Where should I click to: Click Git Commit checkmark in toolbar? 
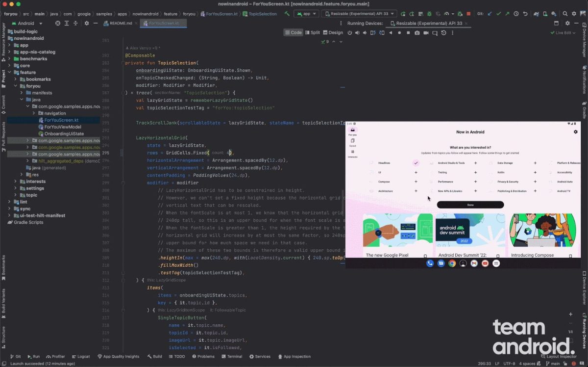coord(499,14)
